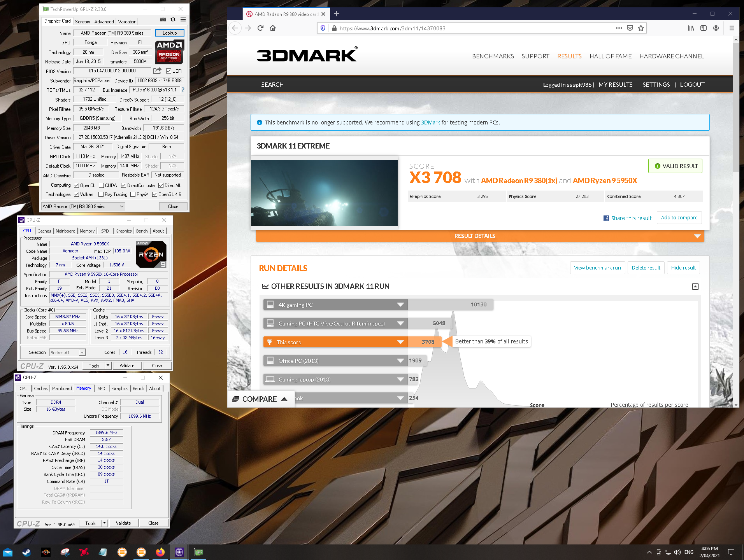Image resolution: width=744 pixels, height=560 pixels.
Task: Toggle the Vulkan checkbox
Action: pos(77,194)
